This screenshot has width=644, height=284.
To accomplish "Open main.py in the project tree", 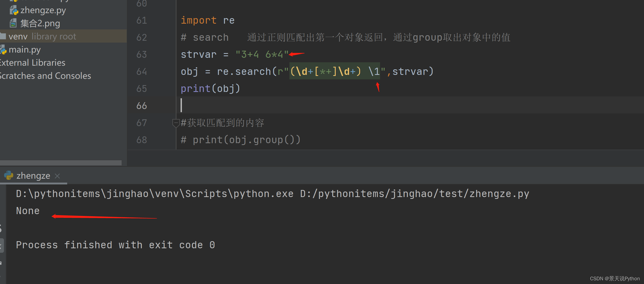I will click(x=25, y=50).
